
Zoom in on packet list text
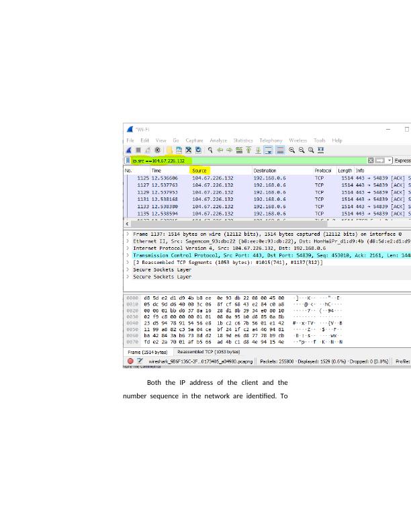coord(292,150)
